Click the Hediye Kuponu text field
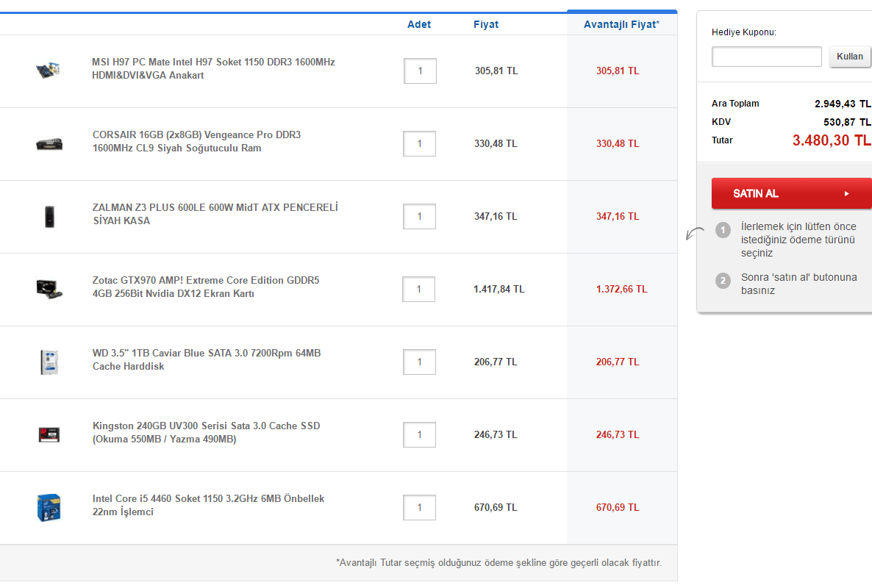 (x=766, y=57)
